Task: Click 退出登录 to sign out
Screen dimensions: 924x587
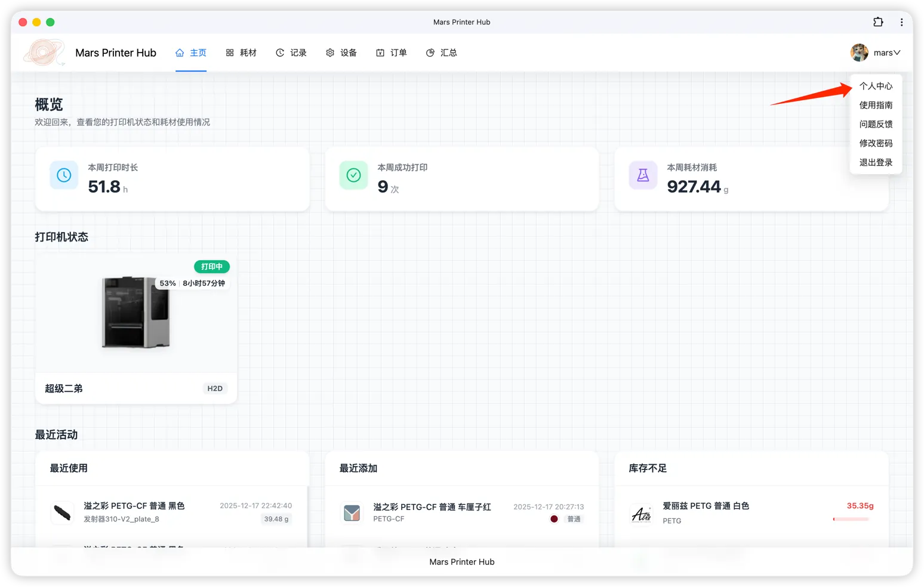Action: coord(876,162)
